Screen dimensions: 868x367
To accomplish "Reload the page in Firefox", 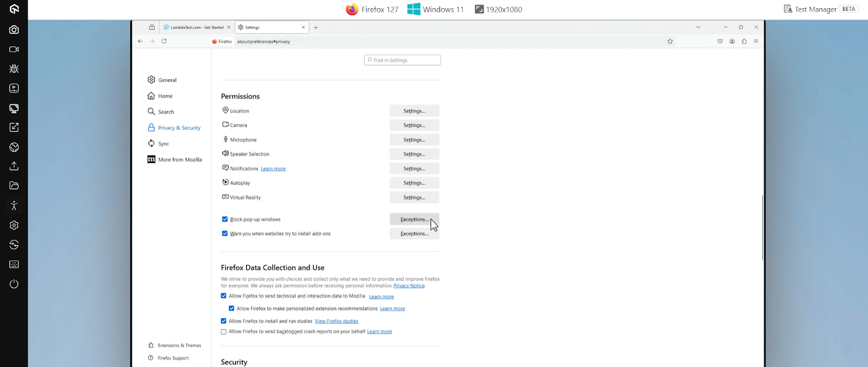I will 164,41.
